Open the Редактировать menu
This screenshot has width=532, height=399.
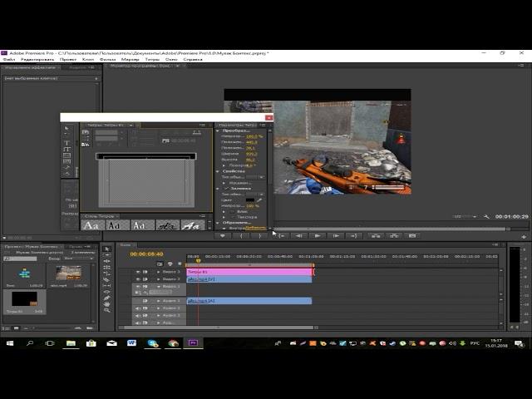(37, 59)
